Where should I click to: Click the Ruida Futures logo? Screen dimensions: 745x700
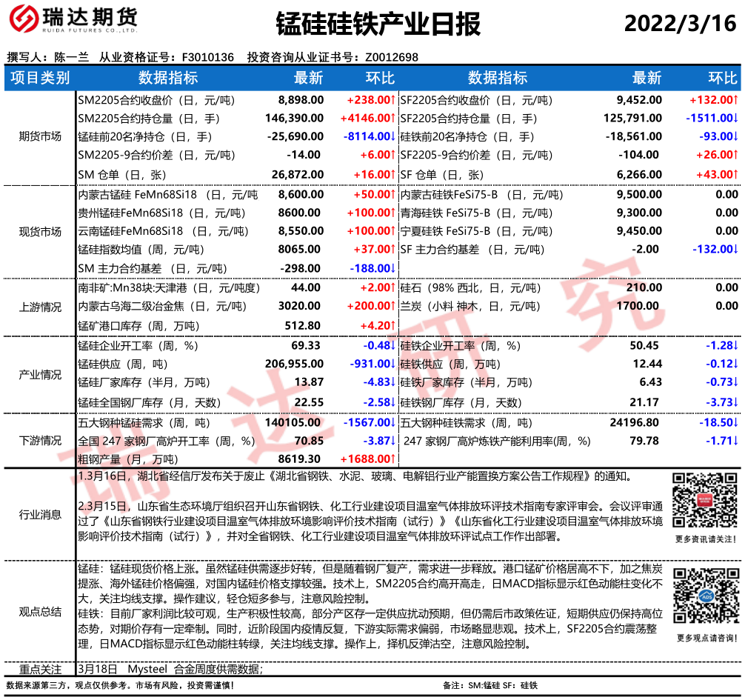pos(72,24)
